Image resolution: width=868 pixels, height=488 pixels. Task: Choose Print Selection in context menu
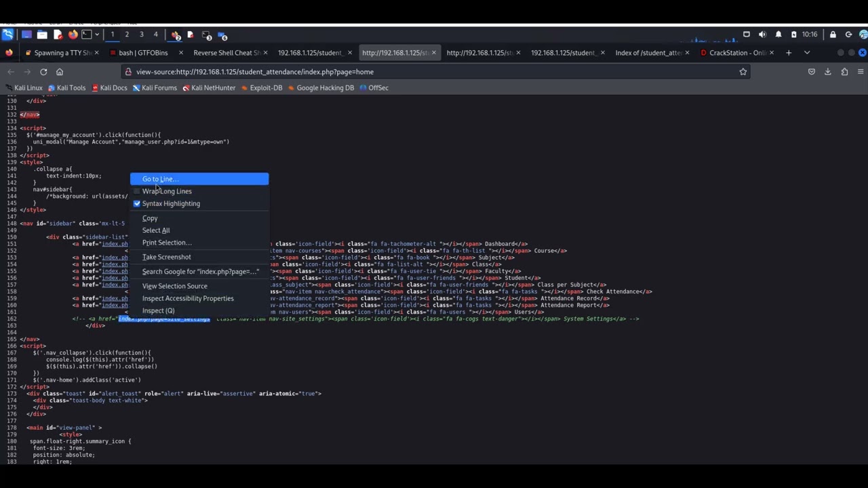tap(199, 243)
